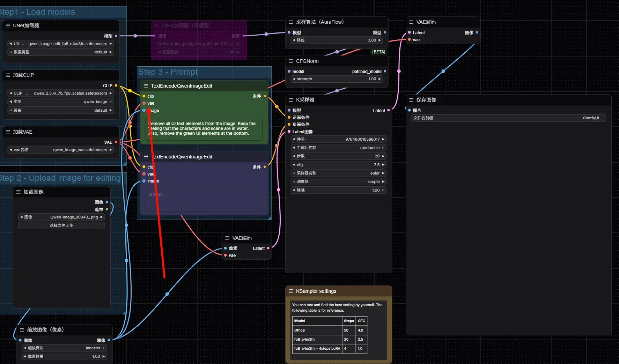Open the UNet加载器 node menu icon
This screenshot has height=364, width=619.
8,25
